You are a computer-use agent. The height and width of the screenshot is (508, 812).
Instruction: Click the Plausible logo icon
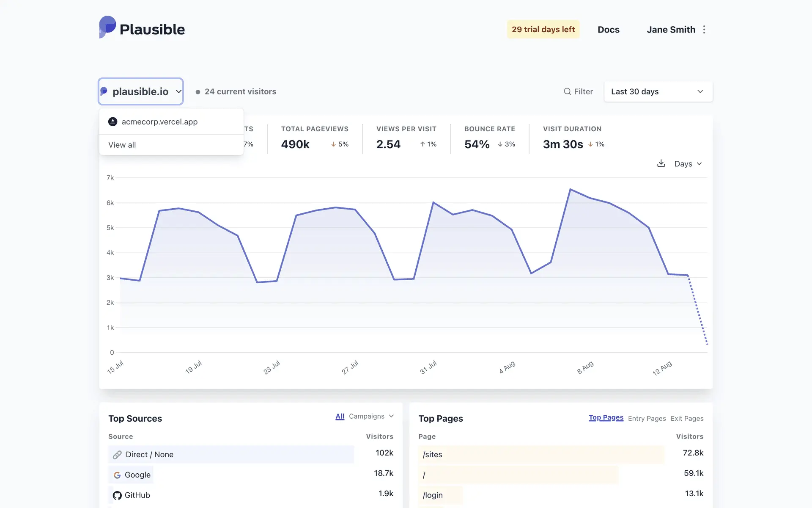point(107,28)
